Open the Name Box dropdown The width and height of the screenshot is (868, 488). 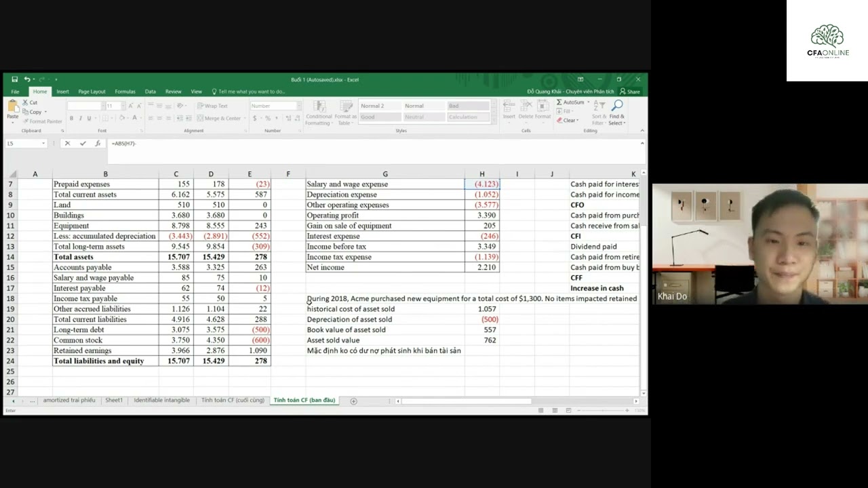click(43, 143)
